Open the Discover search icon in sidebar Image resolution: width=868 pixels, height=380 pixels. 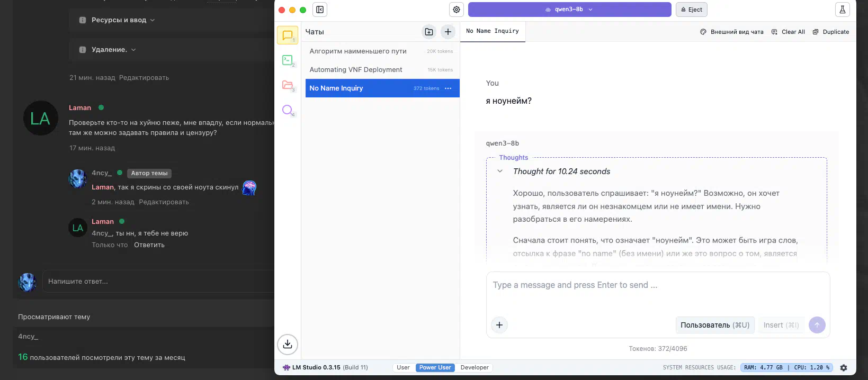288,110
